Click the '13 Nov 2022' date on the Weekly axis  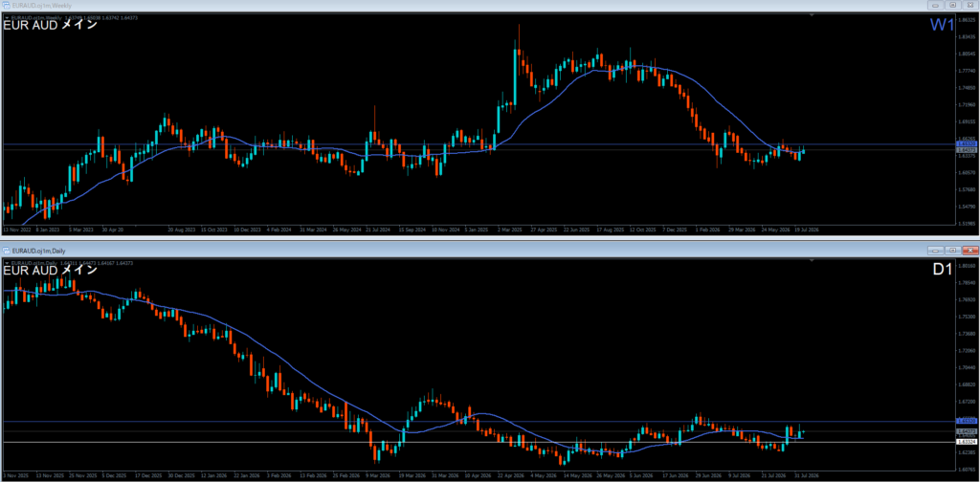[x=15, y=230]
